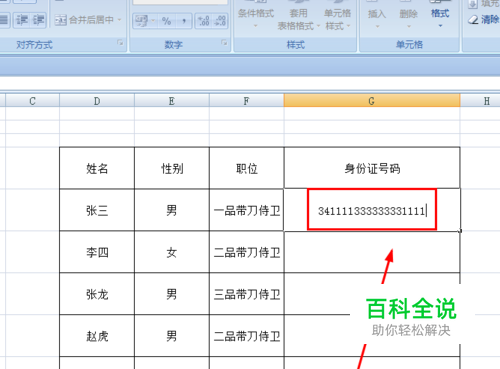The height and width of the screenshot is (369, 500).
Task: Select column C header
Action: coord(32,101)
